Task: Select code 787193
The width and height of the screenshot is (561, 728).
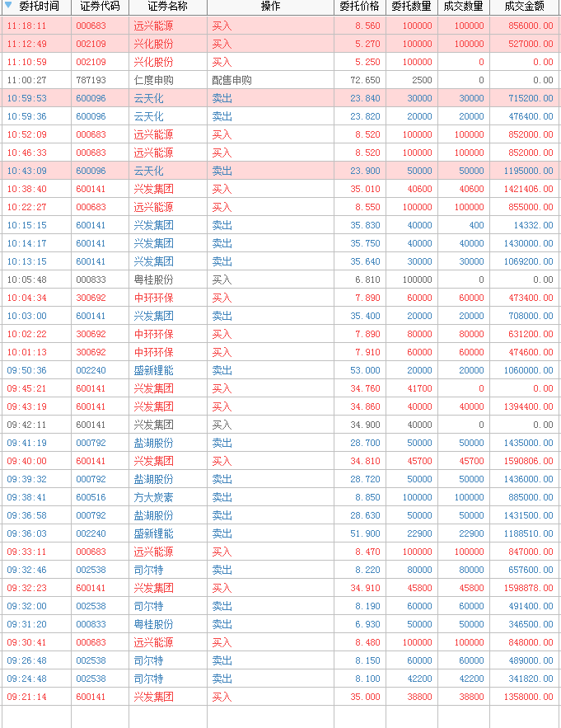Action: coord(91,80)
